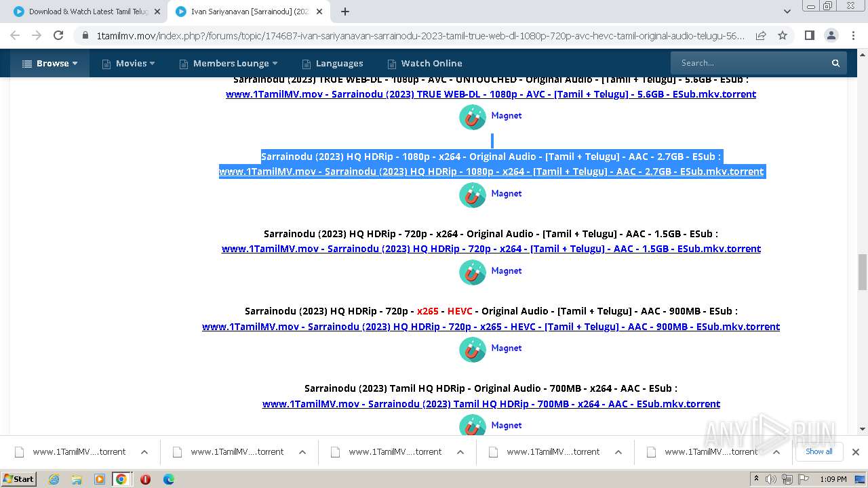Click the magnet icon under the 5.6GB torrent
Screen dimensions: 868x488
[473, 117]
